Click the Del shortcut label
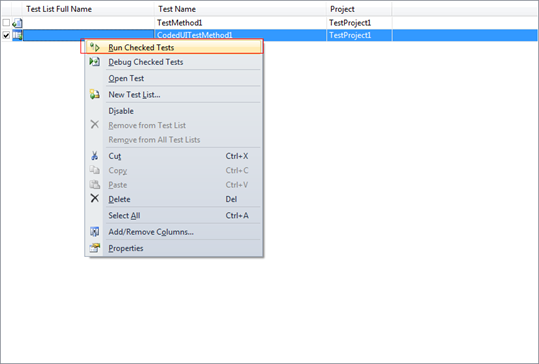The height and width of the screenshot is (364, 539). pos(231,199)
